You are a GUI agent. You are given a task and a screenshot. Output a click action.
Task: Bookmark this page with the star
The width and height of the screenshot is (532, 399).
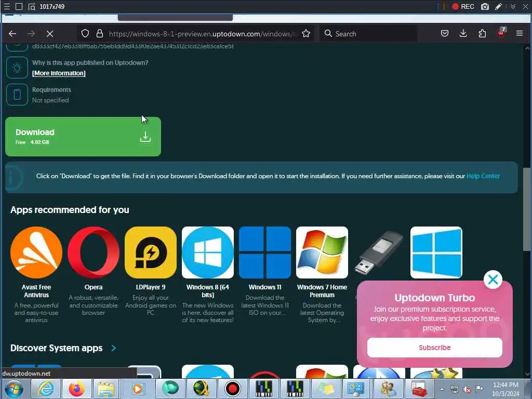tap(305, 33)
